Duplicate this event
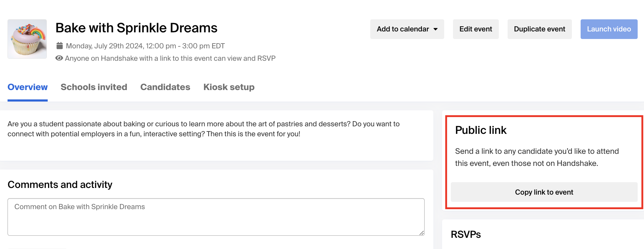The width and height of the screenshot is (644, 249). [x=540, y=29]
